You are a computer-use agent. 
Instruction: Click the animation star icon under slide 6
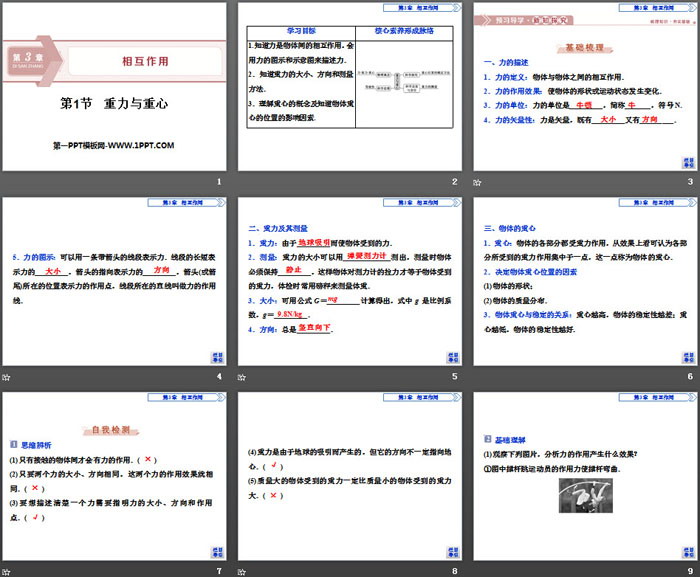[x=475, y=376]
